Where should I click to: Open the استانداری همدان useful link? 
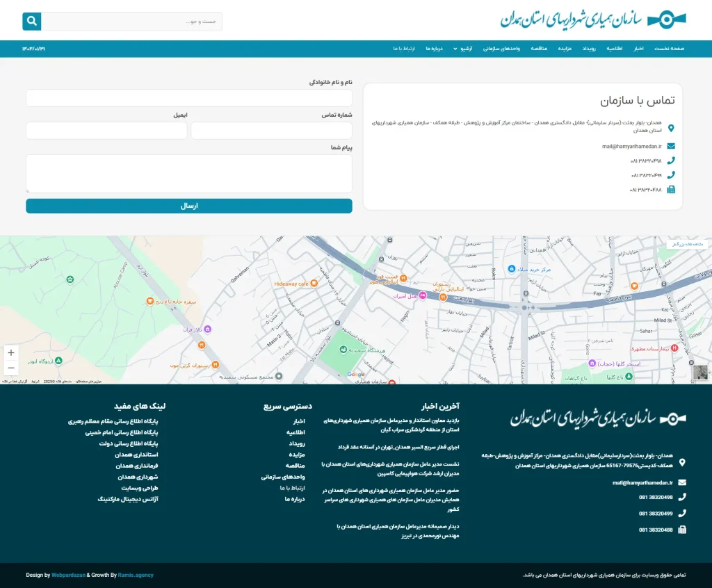(137, 455)
